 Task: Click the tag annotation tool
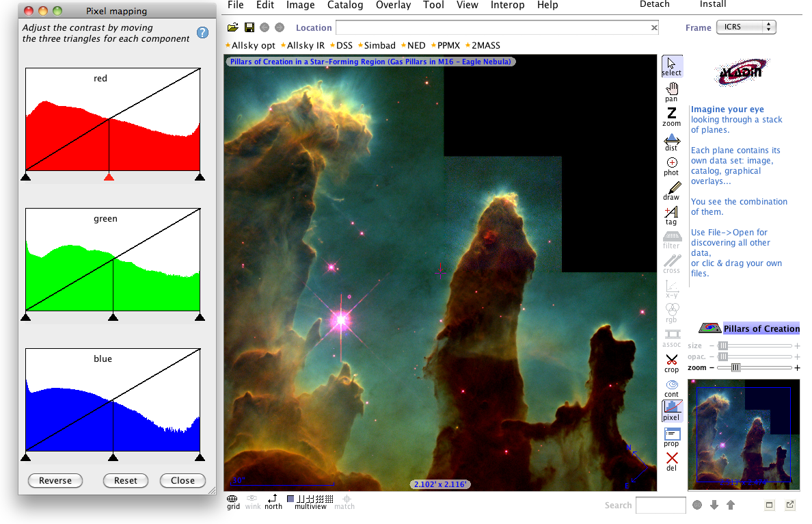pyautogui.click(x=672, y=215)
